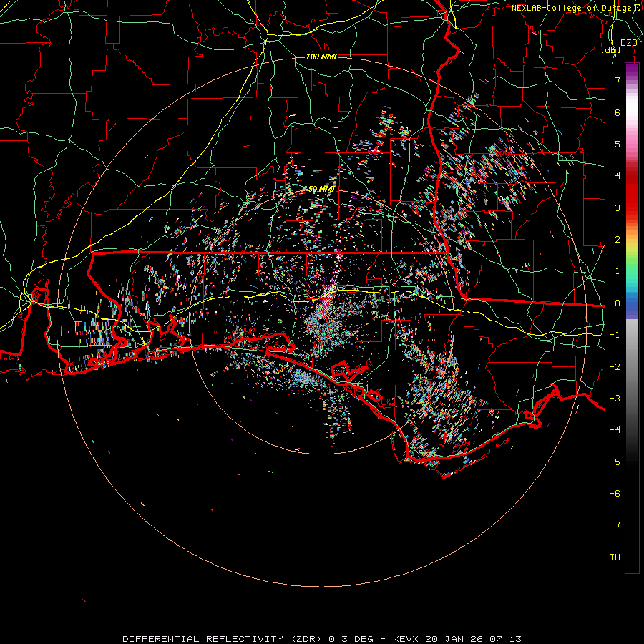
Task: Click the "TH" threshold label on the legend
Action: click(x=615, y=557)
